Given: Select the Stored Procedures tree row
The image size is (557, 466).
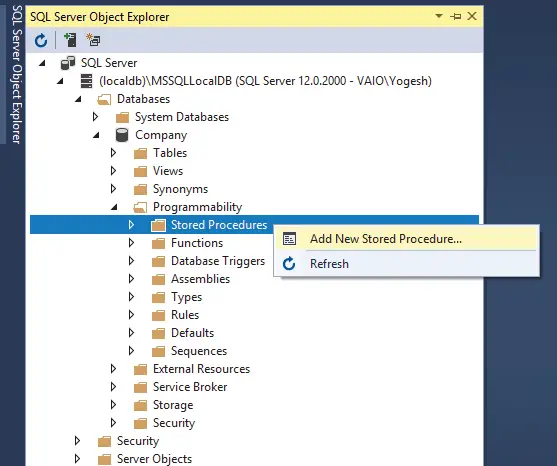Looking at the screenshot, I should [x=254, y=224].
